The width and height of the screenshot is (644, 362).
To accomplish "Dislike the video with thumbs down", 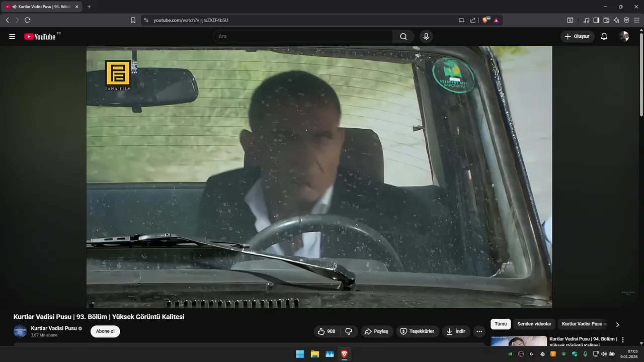I will 349,331.
